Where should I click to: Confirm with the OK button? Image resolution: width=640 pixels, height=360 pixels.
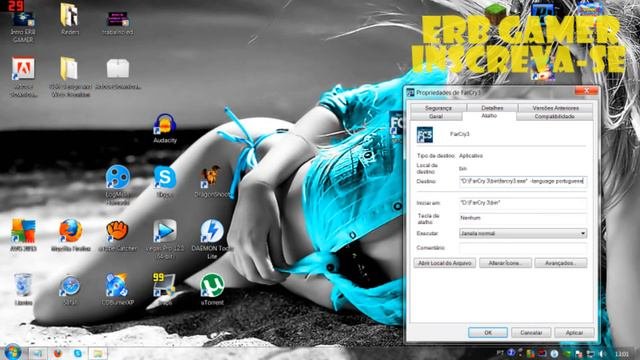pos(488,333)
